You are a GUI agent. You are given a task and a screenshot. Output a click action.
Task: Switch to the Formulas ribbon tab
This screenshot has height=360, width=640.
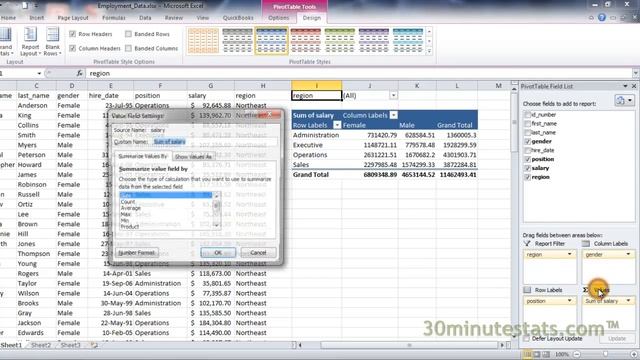pos(113,18)
